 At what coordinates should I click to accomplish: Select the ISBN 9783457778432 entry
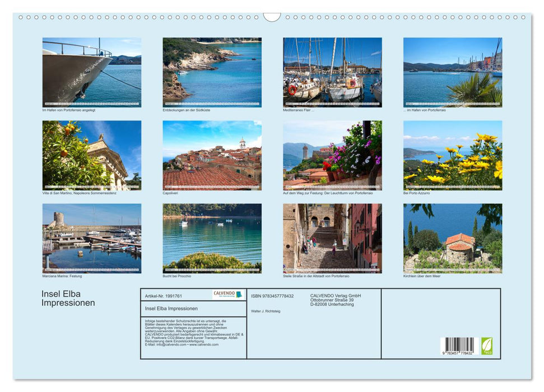click(272, 295)
